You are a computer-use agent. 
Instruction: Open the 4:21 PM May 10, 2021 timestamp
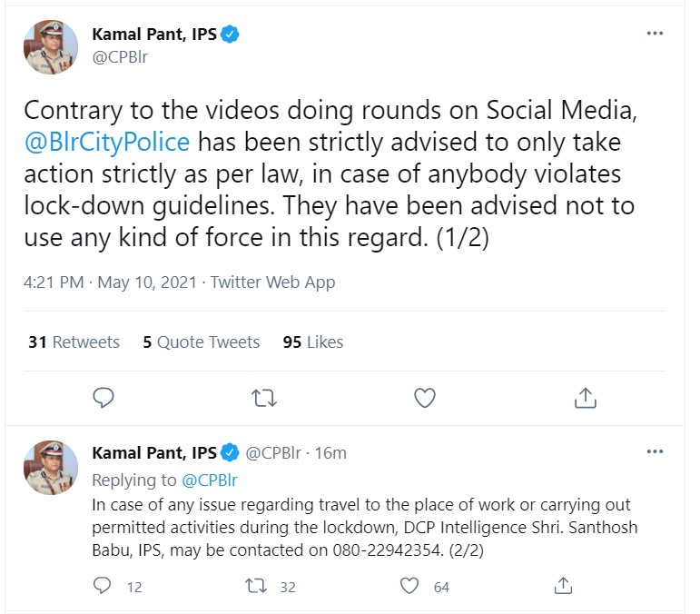point(110,282)
